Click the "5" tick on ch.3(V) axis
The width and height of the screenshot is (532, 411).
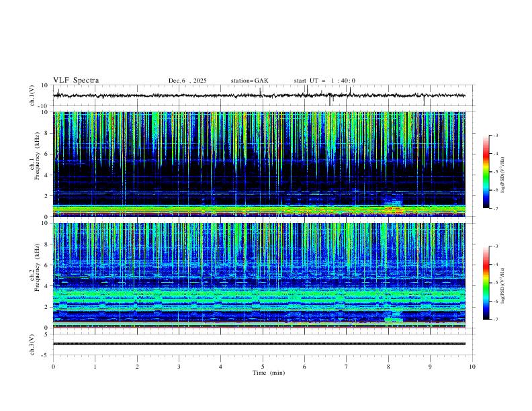46,334
